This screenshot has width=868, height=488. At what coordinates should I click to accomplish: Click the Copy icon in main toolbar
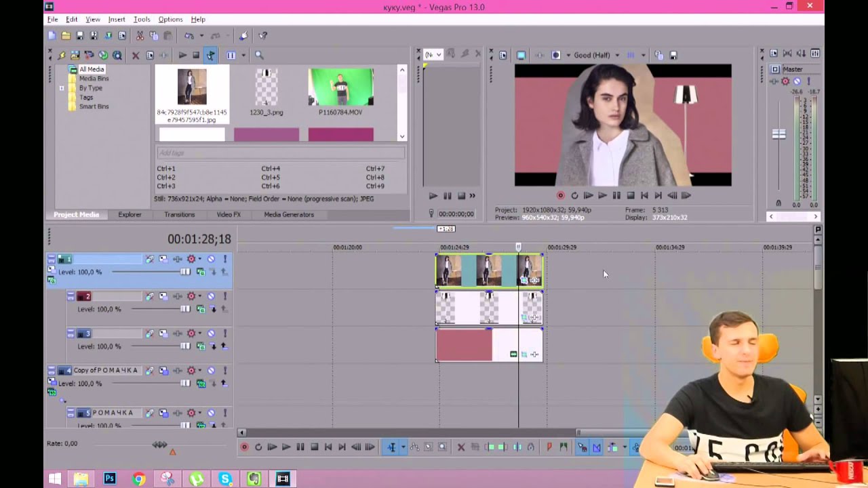click(153, 35)
